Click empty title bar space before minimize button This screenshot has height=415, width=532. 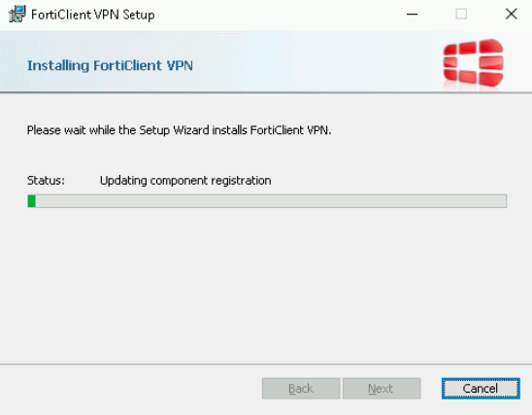(x=272, y=15)
